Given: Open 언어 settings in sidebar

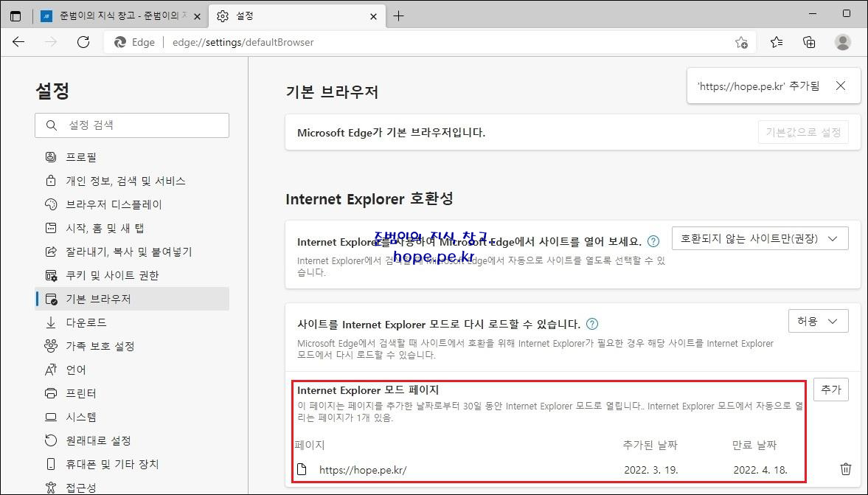Looking at the screenshot, I should point(132,370).
